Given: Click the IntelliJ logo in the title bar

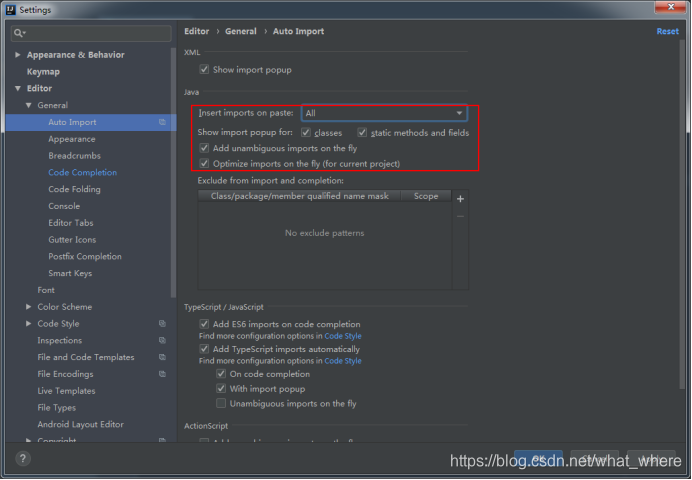Looking at the screenshot, I should 10,9.
